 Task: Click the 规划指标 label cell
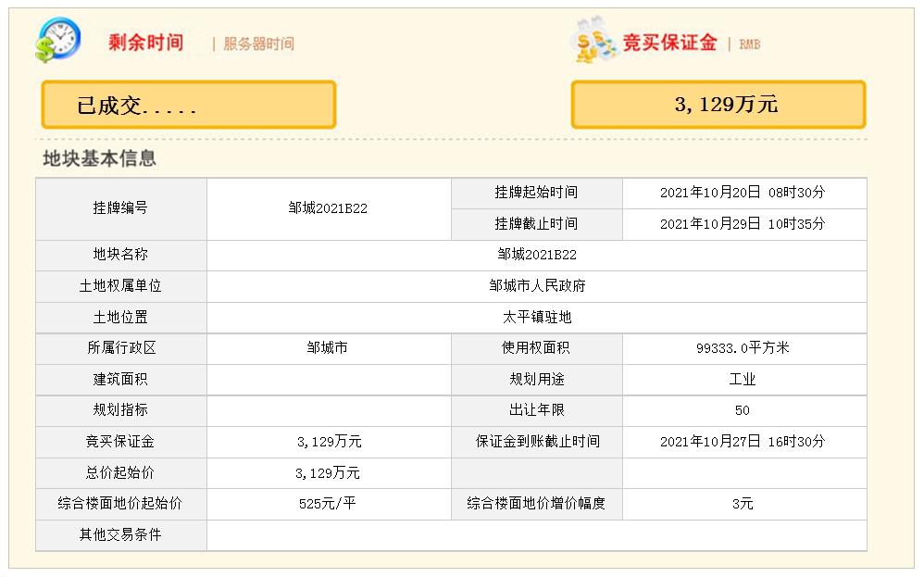[x=121, y=411]
